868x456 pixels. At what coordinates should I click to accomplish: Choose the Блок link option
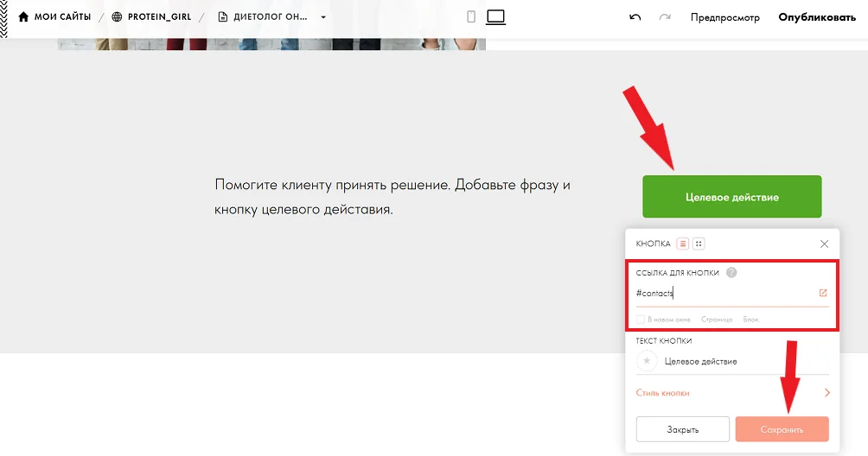point(750,320)
